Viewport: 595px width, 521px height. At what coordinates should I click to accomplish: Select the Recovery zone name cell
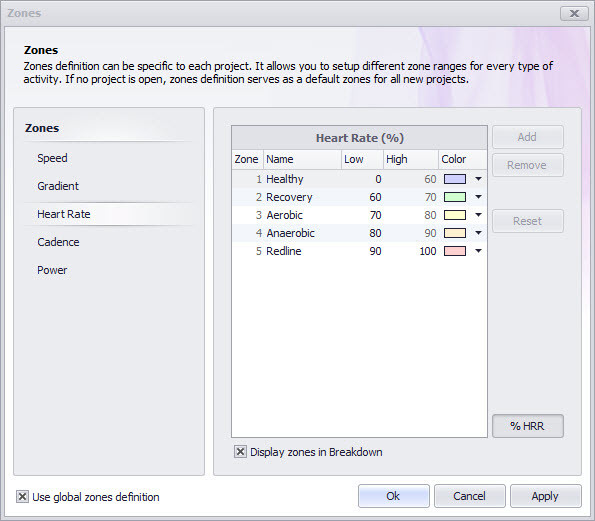[x=302, y=197]
